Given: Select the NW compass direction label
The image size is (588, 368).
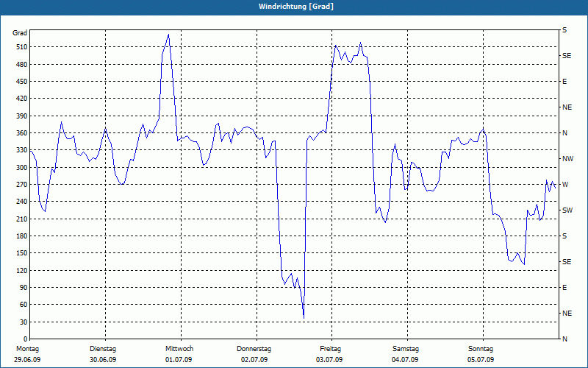Looking at the screenshot, I should [567, 159].
